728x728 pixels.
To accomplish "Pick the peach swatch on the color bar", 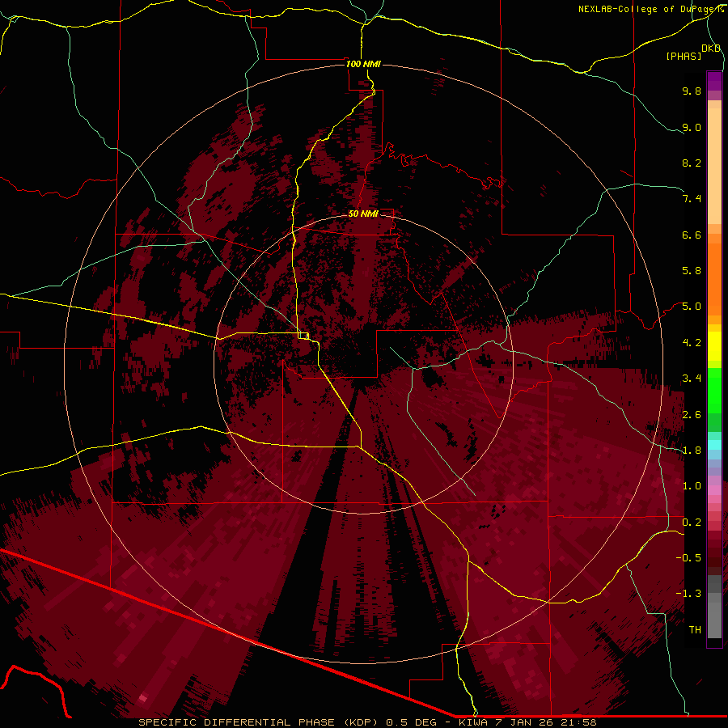I will click(x=714, y=167).
